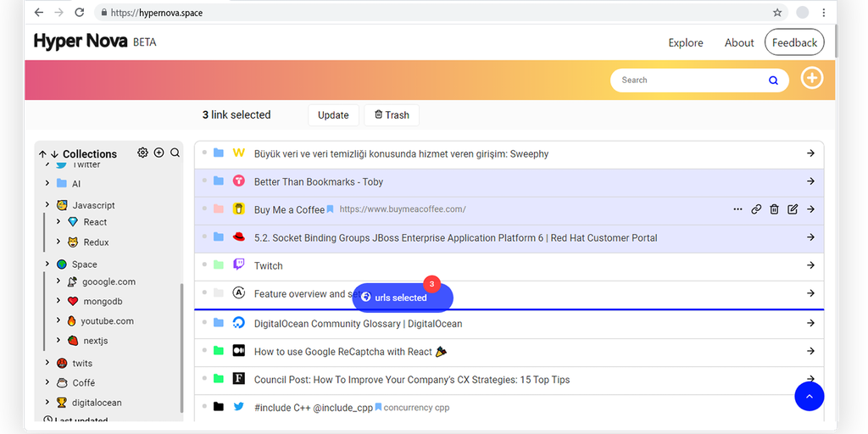868x434 pixels.
Task: Delete the Buy Me a Coffee link via its trash icon
Action: [774, 209]
